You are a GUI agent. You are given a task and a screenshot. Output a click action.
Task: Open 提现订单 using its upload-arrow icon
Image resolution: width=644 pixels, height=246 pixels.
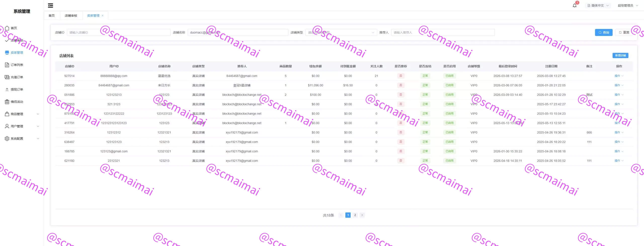[x=7, y=89]
